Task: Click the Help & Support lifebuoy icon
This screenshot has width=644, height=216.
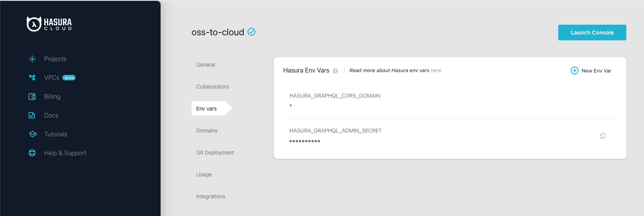Action: pos(32,153)
